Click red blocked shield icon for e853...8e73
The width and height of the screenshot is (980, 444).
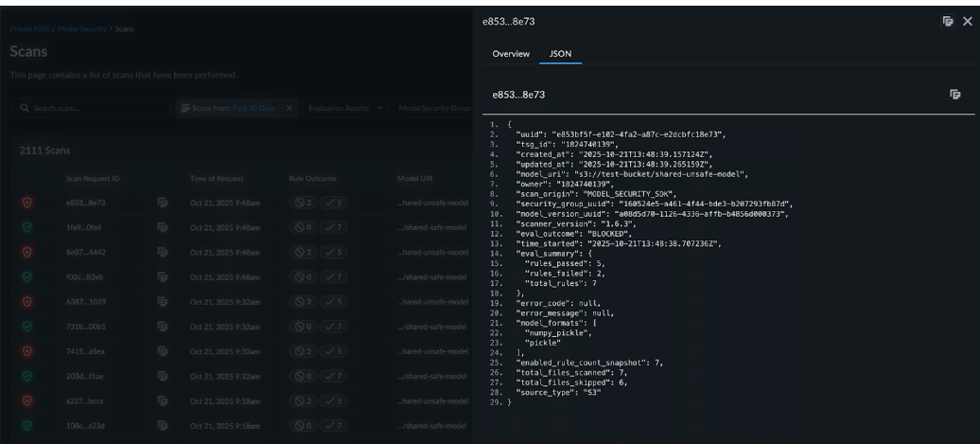[x=27, y=203]
